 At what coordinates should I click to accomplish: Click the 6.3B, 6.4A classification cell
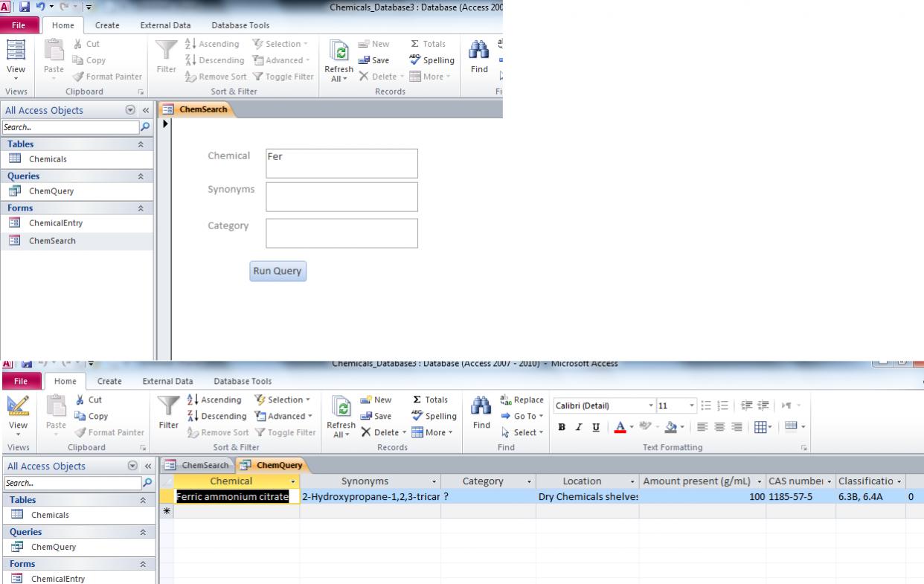pos(870,496)
